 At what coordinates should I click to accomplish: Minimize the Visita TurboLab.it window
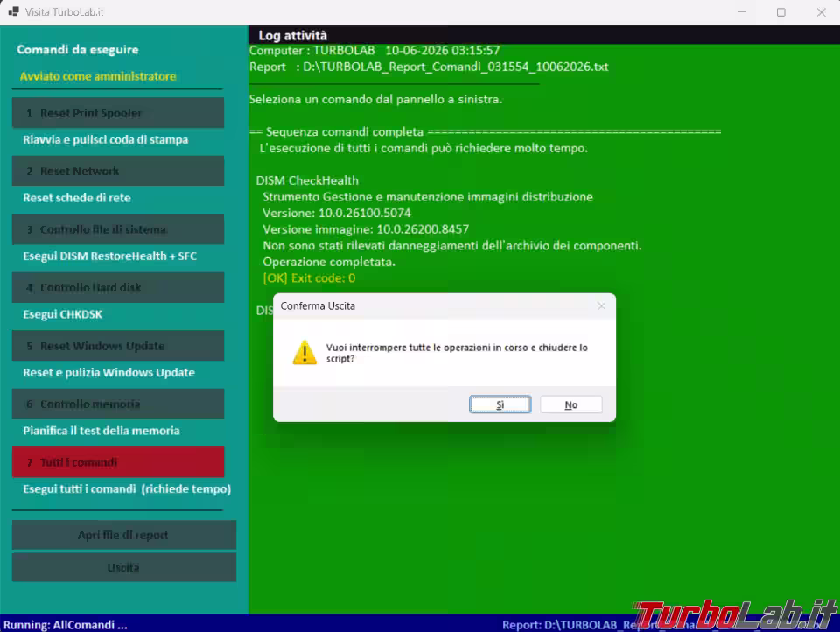point(741,11)
